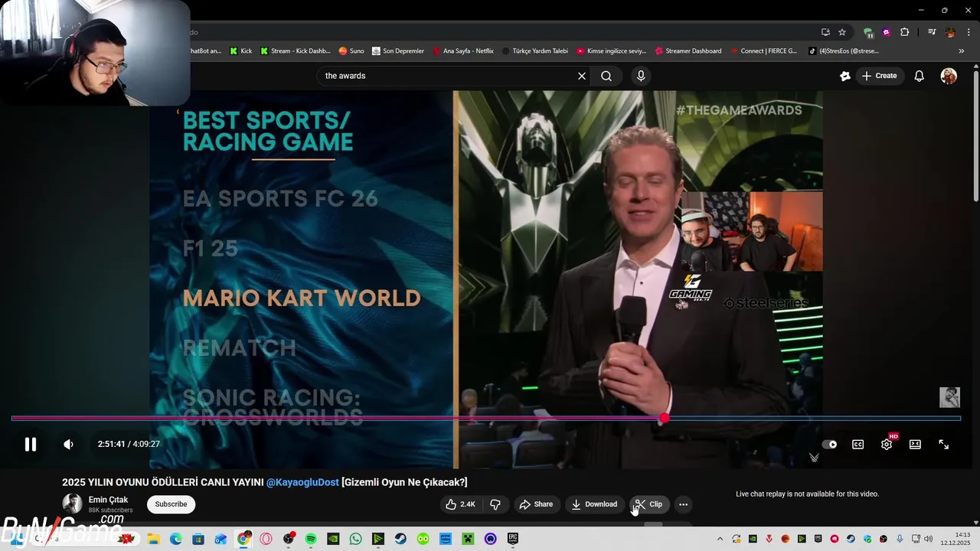Open the YouTube Create menu
The image size is (980, 551).
[x=879, y=76]
